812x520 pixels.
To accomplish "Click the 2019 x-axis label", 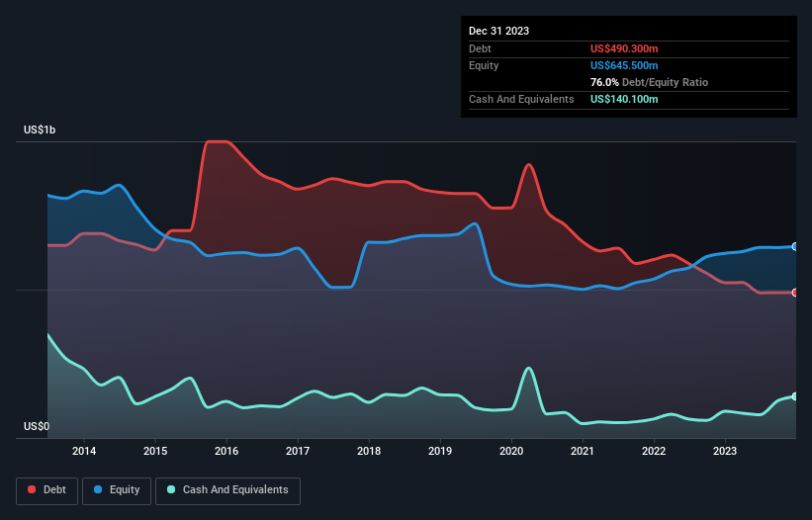I will (x=440, y=451).
